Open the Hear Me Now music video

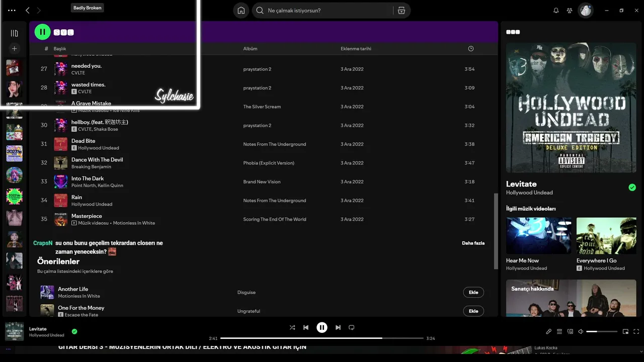[x=539, y=235]
